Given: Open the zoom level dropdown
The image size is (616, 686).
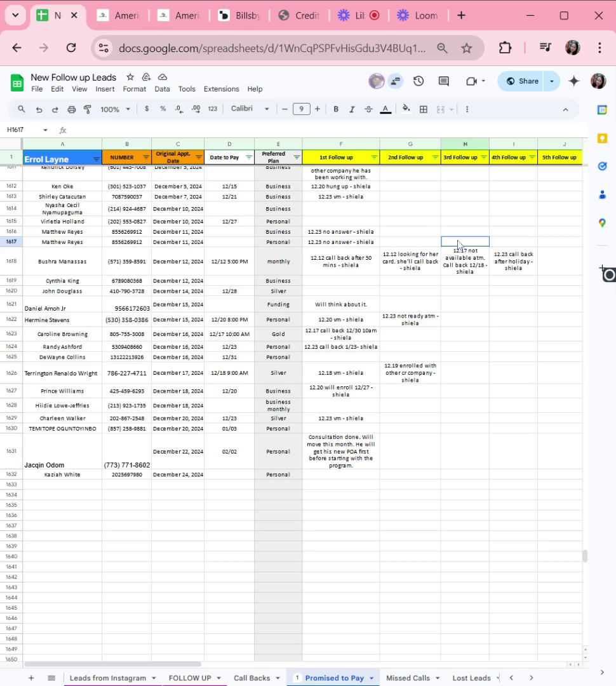Looking at the screenshot, I should (115, 109).
